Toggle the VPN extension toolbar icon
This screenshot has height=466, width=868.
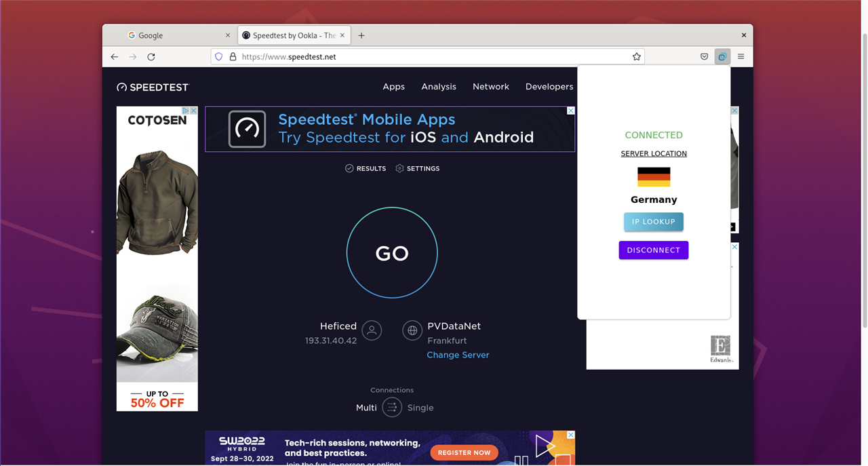(722, 57)
